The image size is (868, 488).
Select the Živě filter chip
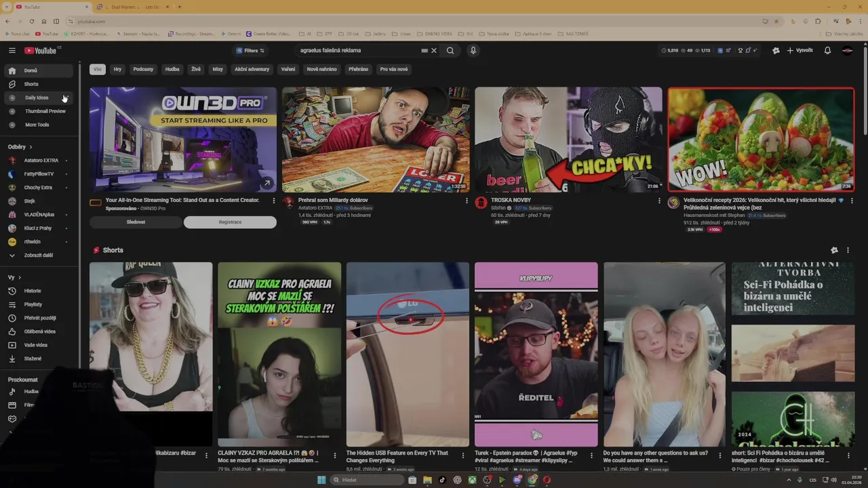tap(195, 69)
